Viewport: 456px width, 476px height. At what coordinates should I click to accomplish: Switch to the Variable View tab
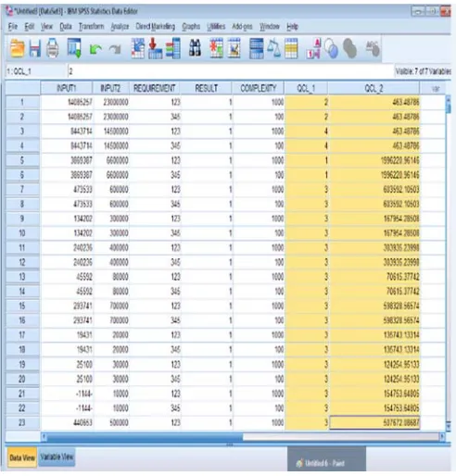(57, 457)
